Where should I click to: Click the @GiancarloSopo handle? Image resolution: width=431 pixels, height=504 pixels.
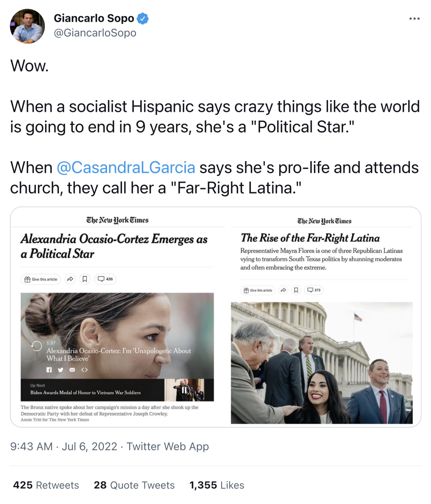95,33
